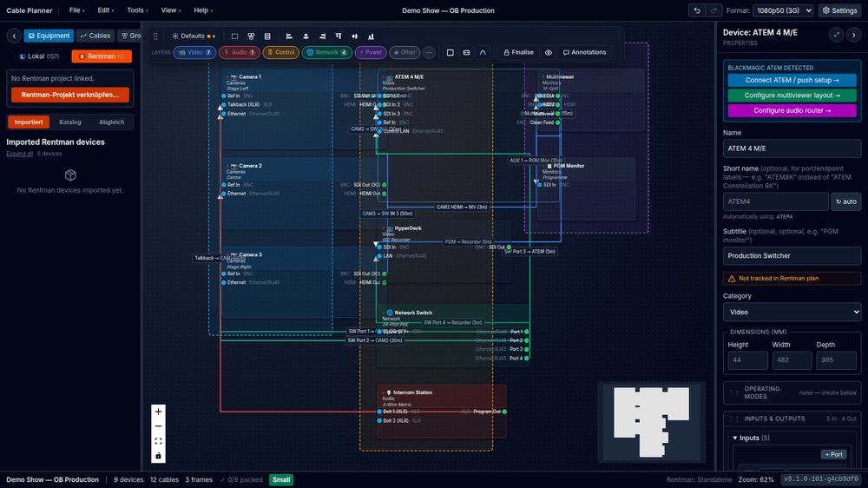Open the Annotations button
Screen dimensions: 868x488
coord(584,53)
